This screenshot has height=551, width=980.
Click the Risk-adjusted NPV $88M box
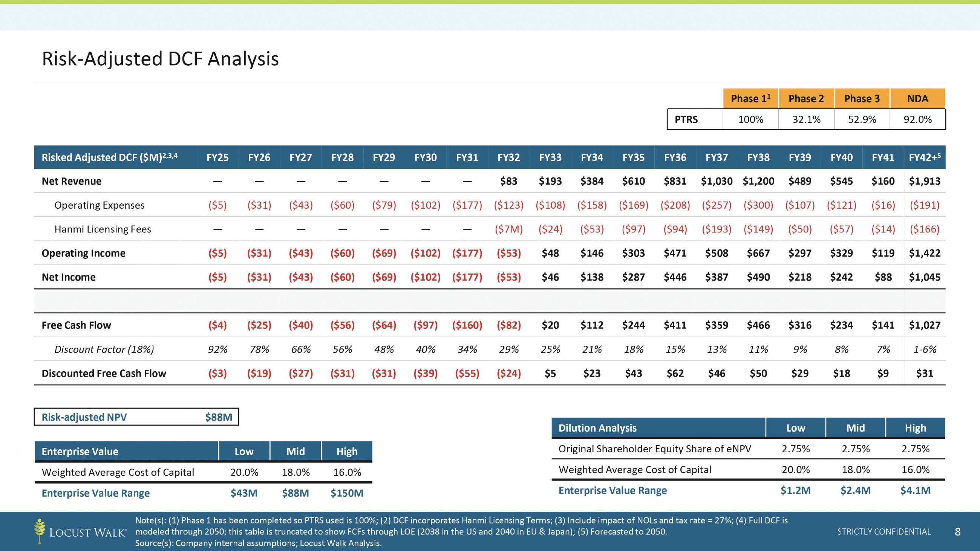click(136, 417)
